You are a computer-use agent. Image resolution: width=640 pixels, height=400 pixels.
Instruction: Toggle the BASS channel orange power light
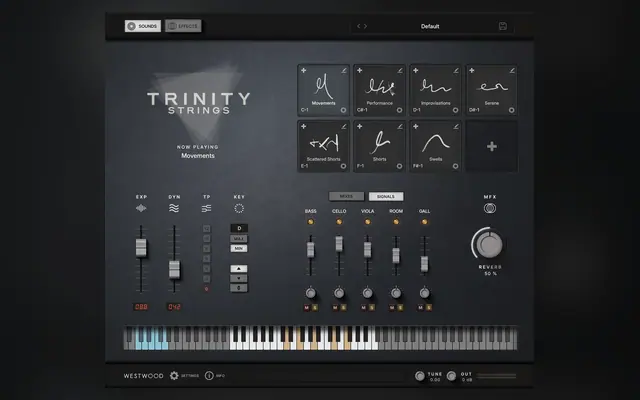coord(311,222)
